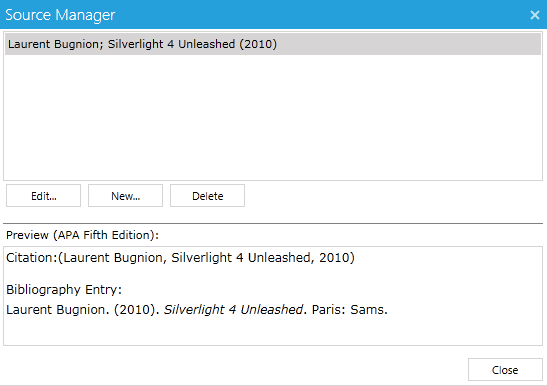Select the Laurent Bugnion source entry
Image resolution: width=547 pixels, height=386 pixels.
point(273,44)
